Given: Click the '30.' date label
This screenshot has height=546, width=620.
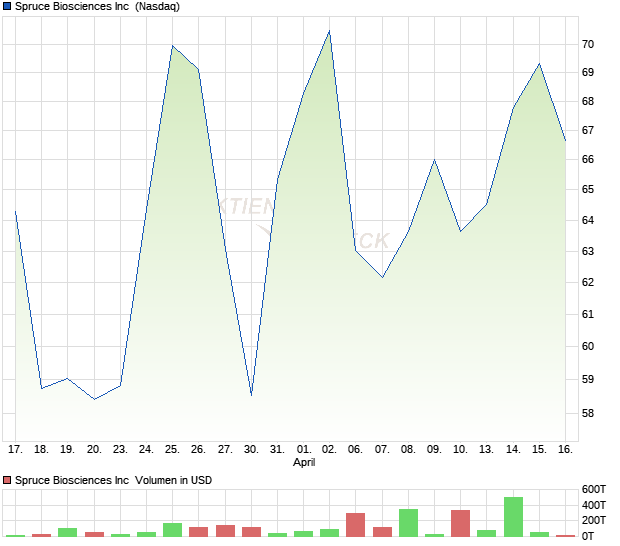Looking at the screenshot, I should point(251,450).
